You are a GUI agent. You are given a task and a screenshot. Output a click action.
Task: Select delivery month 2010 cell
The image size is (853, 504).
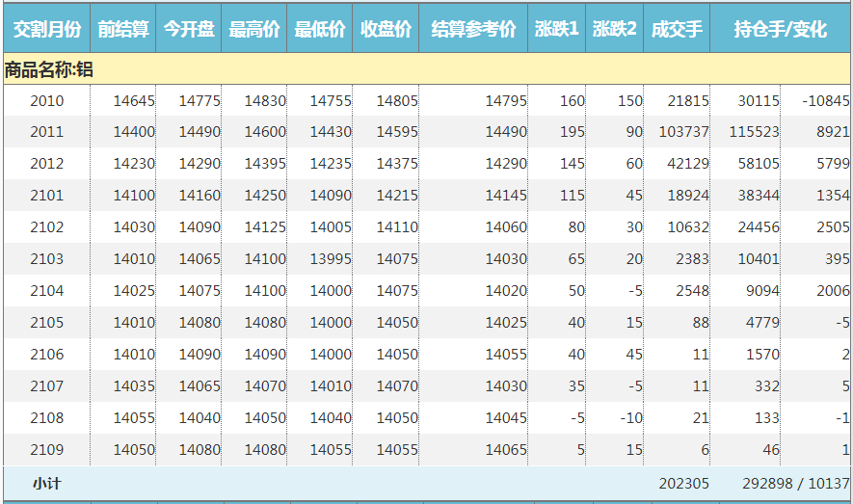click(47, 101)
